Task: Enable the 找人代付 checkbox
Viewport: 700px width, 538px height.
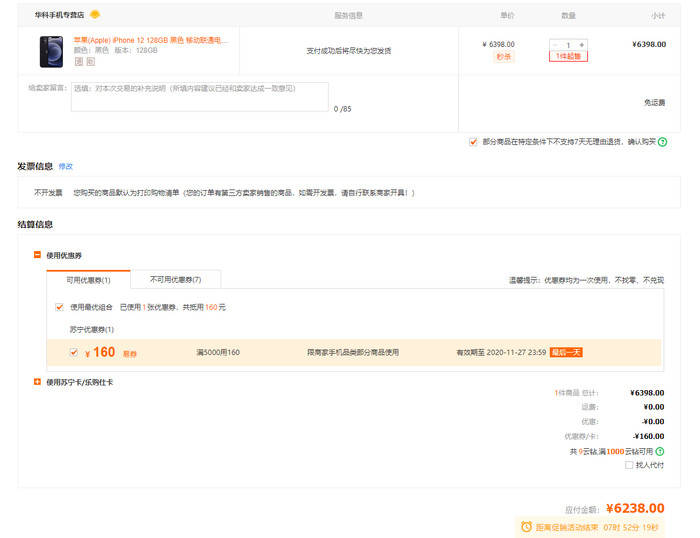Action: pyautogui.click(x=629, y=465)
